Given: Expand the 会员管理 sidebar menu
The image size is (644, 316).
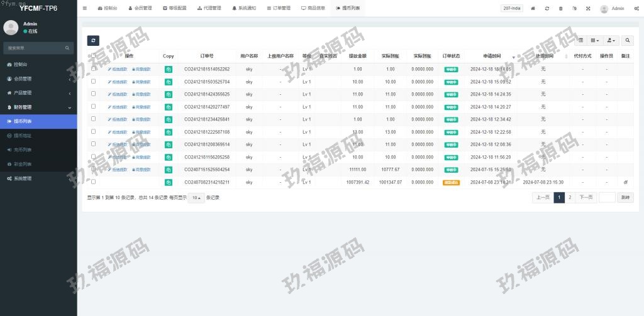Looking at the screenshot, I should 38,79.
